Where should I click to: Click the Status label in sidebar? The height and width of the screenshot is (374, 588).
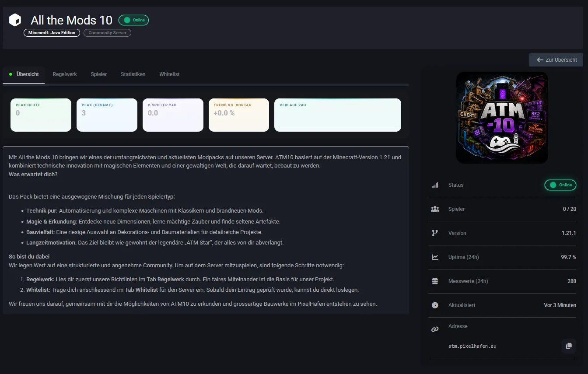[456, 185]
